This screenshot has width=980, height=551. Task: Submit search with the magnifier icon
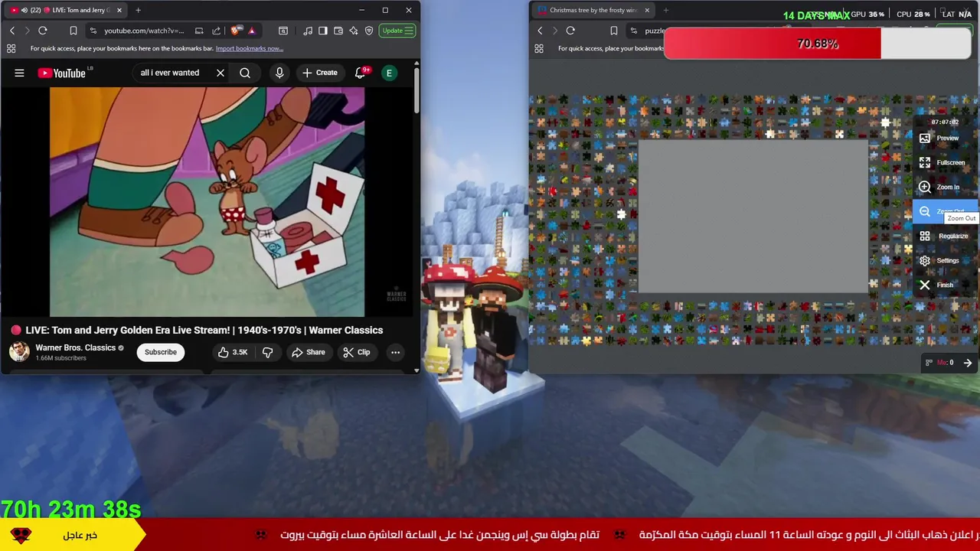pos(245,73)
